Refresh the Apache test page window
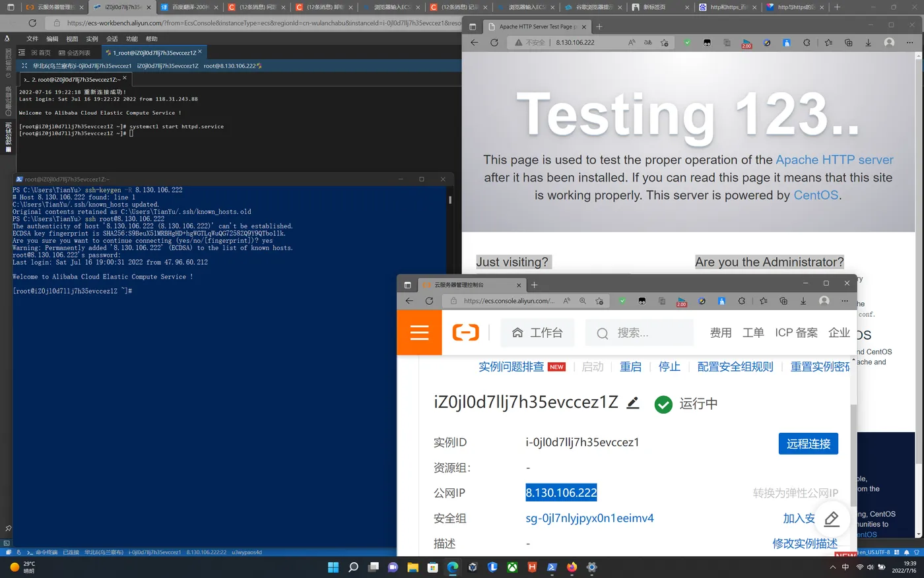This screenshot has width=924, height=578. [x=494, y=42]
